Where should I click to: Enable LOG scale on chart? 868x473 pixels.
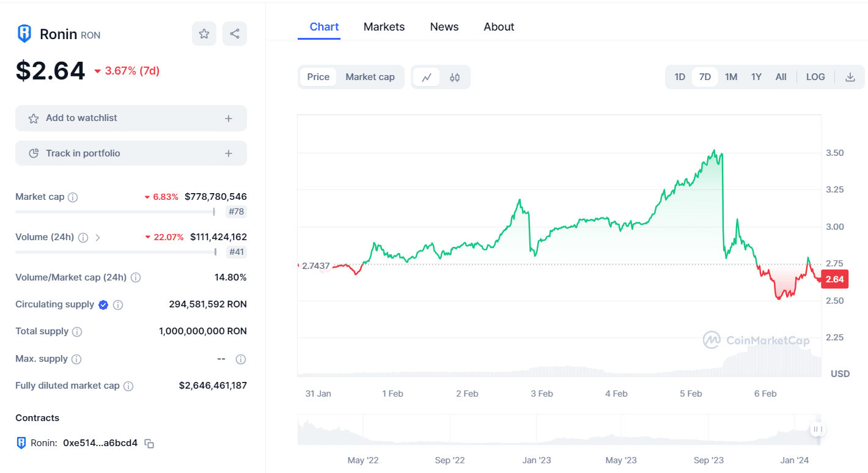(x=815, y=77)
